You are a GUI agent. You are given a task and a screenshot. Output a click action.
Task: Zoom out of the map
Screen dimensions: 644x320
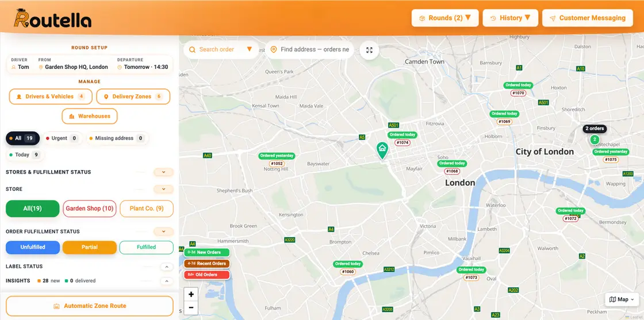pyautogui.click(x=191, y=308)
